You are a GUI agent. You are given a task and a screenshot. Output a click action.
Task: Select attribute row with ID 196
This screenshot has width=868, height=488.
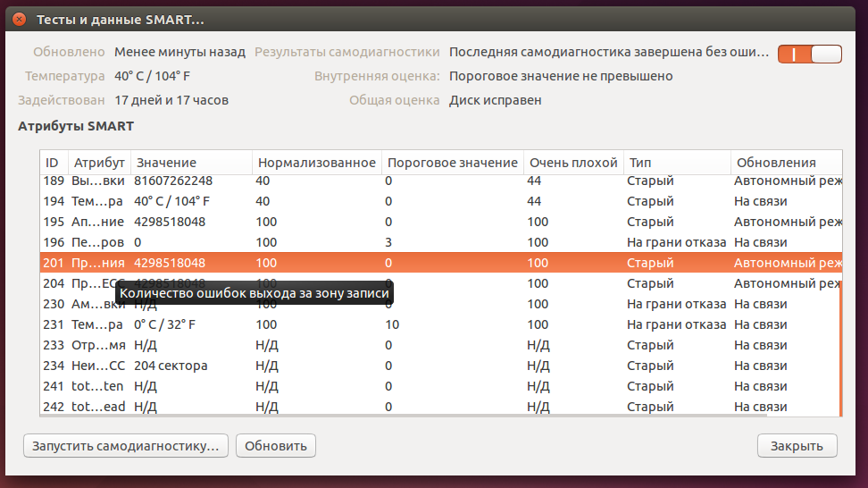(357, 242)
